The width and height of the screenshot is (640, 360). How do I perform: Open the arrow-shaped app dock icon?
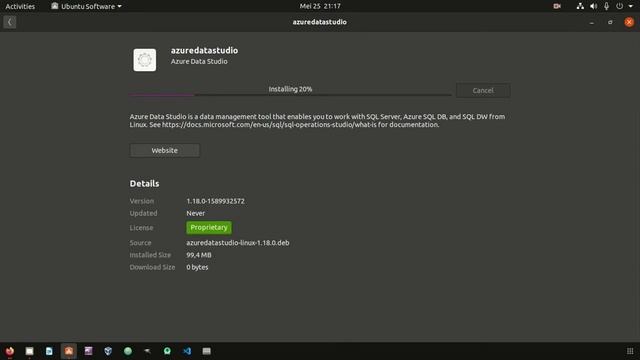click(x=147, y=351)
